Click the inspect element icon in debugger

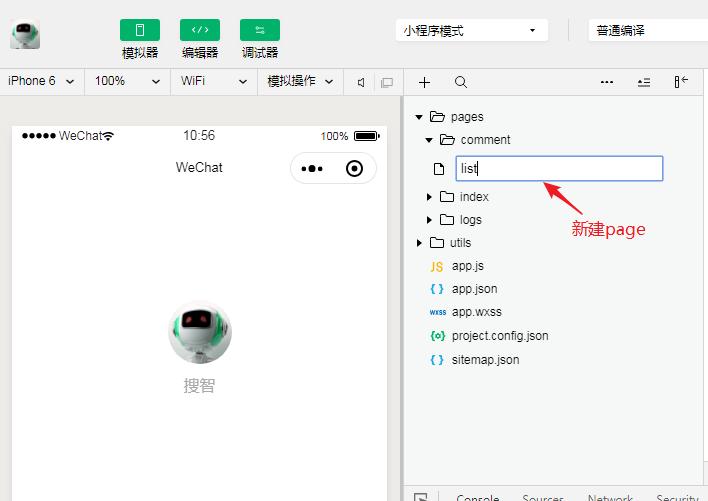421,497
